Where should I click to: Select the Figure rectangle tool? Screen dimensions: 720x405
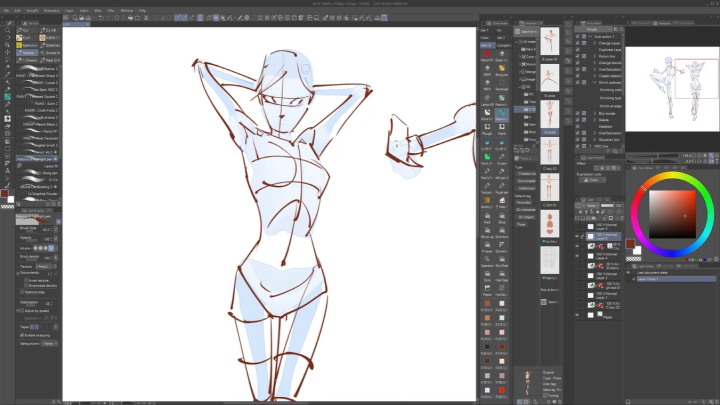(7, 149)
